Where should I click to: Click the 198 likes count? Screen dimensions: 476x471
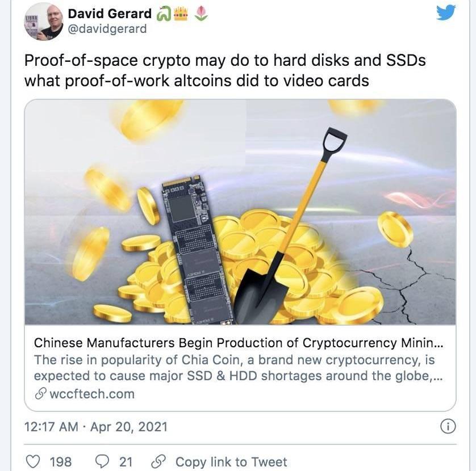(61, 461)
